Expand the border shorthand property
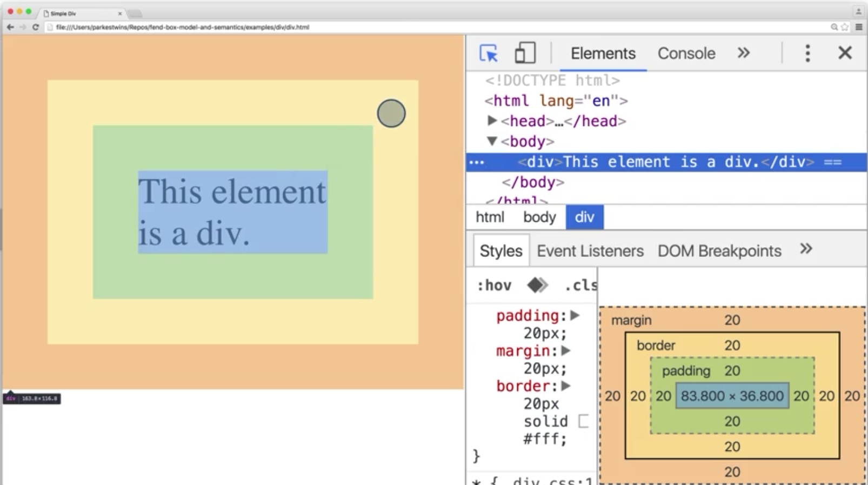Image resolution: width=868 pixels, height=485 pixels. point(566,386)
